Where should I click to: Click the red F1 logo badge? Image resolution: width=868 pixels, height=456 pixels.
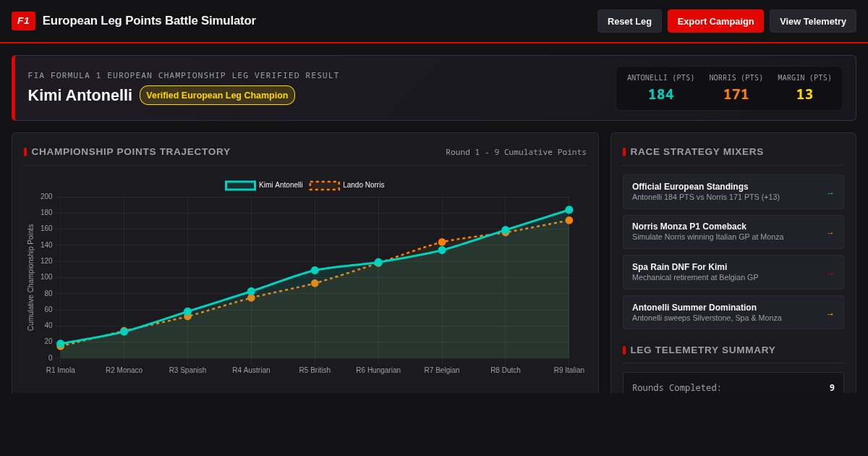pyautogui.click(x=23, y=21)
